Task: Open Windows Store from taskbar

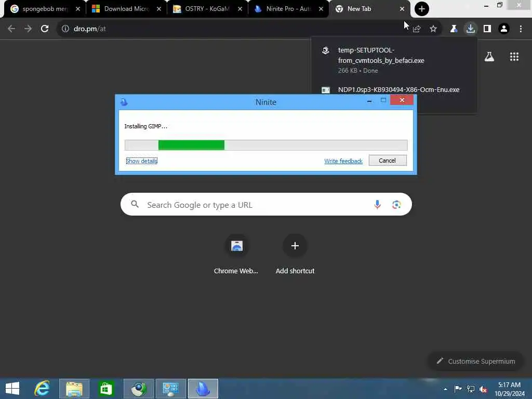Action: (106, 389)
